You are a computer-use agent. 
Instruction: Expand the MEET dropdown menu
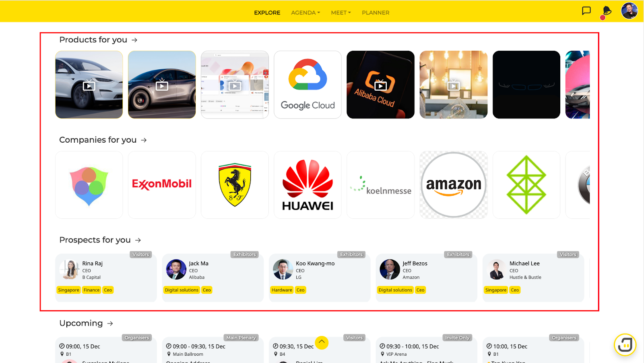pos(341,12)
